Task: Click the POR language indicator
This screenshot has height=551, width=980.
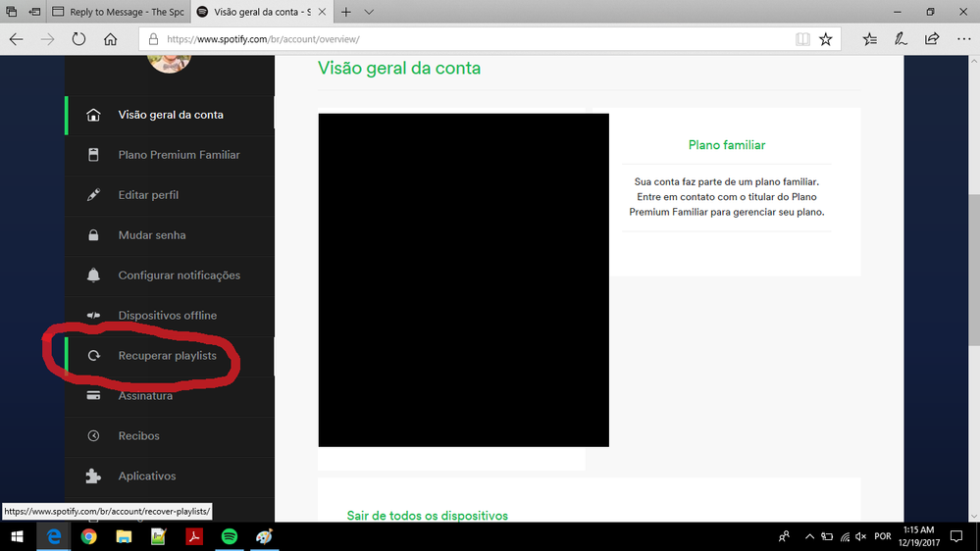Action: click(883, 536)
